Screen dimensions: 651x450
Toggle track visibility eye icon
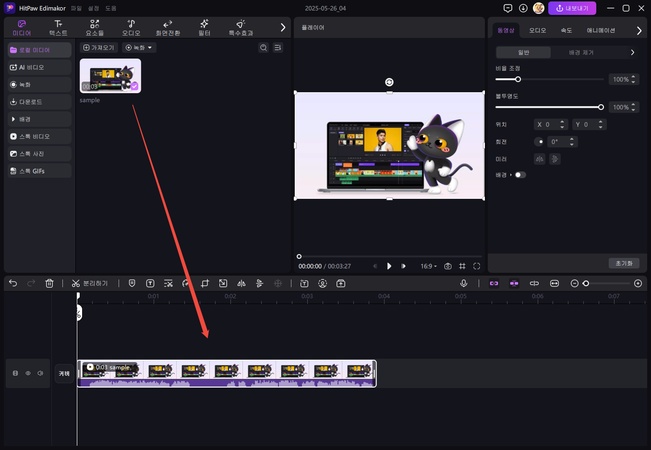[x=27, y=373]
